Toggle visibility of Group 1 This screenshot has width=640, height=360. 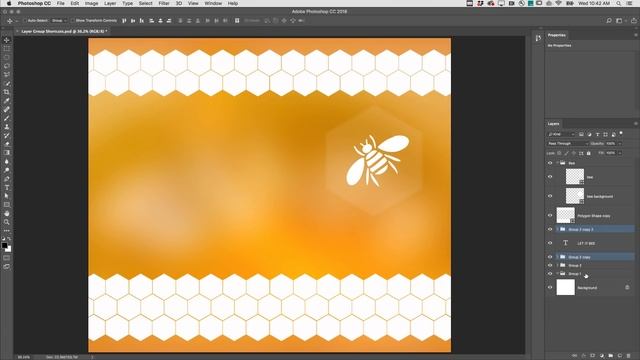point(550,273)
